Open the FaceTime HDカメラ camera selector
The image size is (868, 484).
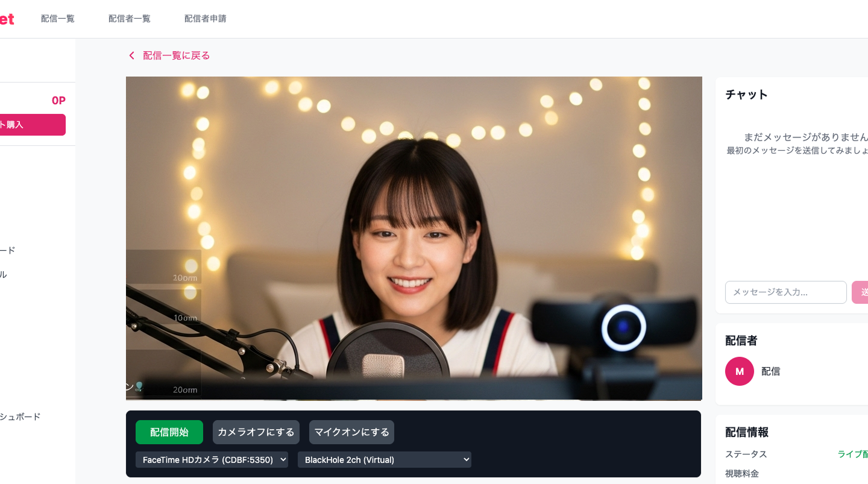[x=212, y=459]
